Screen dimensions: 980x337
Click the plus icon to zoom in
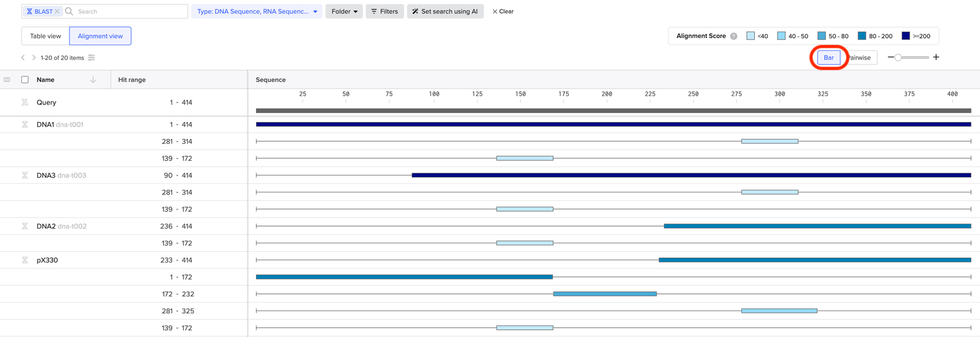point(936,57)
